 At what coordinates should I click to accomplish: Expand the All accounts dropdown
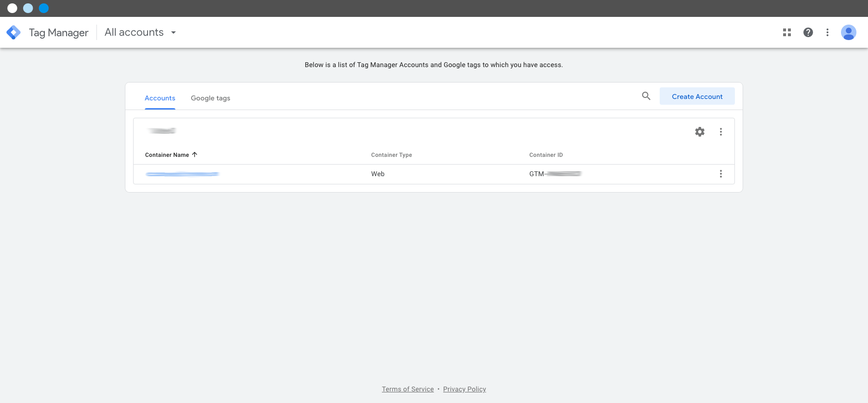[140, 32]
